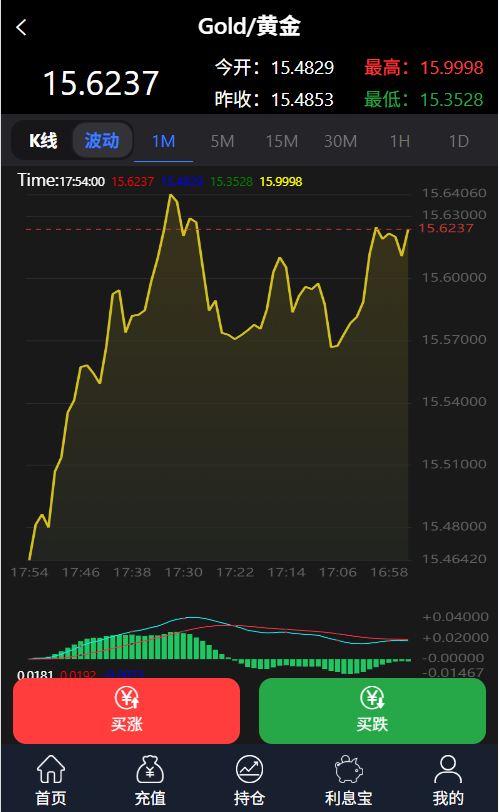Go back using the arrow icon
The width and height of the screenshot is (500, 812).
[21, 27]
